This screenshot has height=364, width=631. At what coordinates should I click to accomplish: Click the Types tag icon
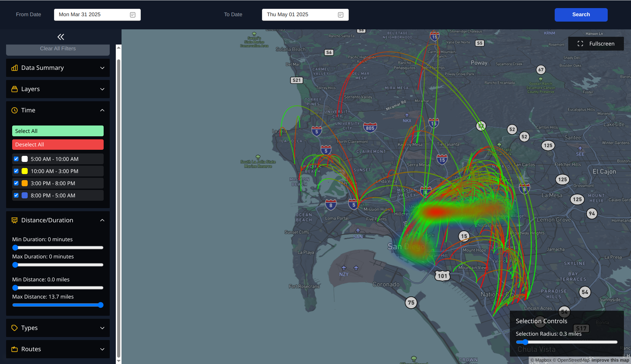[x=15, y=328]
